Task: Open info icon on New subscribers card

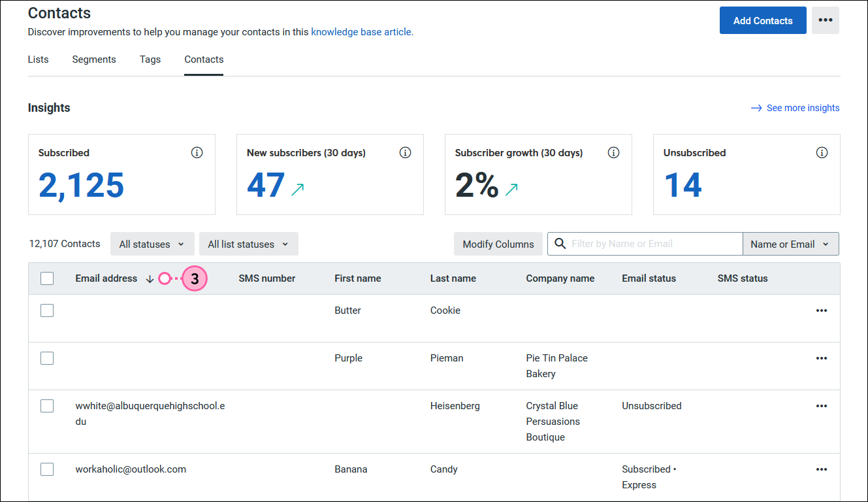Action: coord(405,152)
